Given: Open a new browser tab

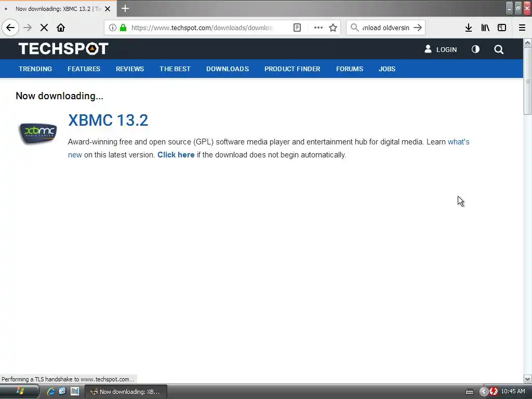Looking at the screenshot, I should 125,8.
